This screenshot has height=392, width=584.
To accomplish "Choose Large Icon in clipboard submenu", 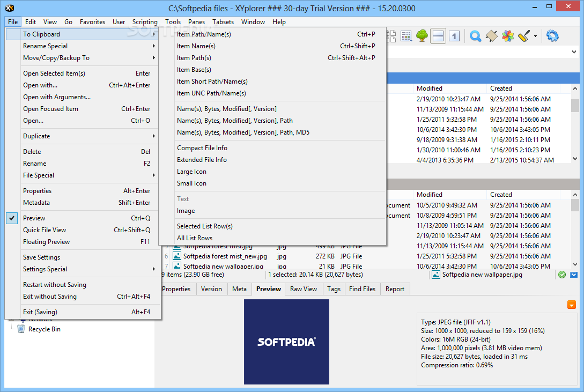I will tap(272, 172).
